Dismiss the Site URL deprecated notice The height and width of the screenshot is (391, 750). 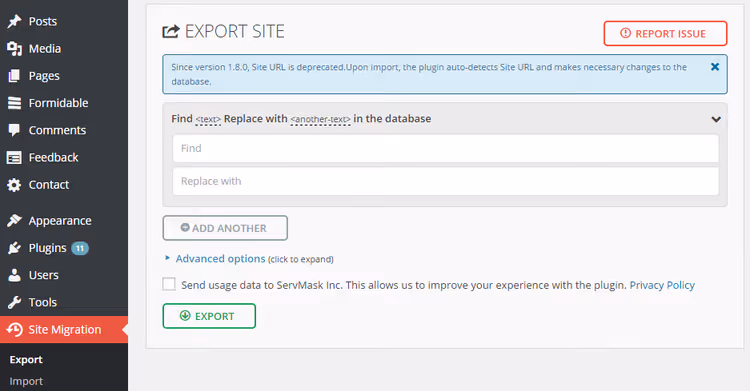(715, 67)
